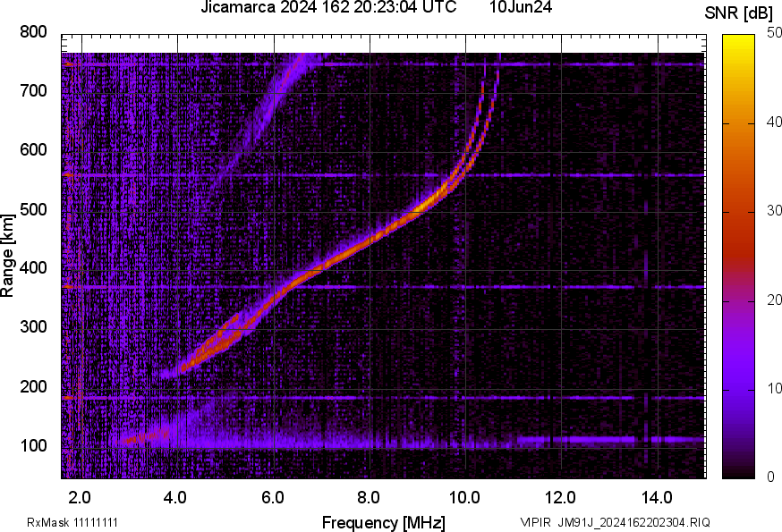Click the 'RxMask 11111111' footer text
The image size is (782, 532).
point(72,522)
